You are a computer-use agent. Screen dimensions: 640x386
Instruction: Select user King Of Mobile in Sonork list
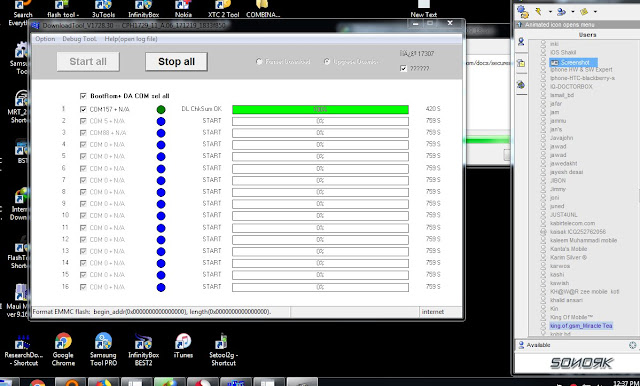tap(571, 317)
